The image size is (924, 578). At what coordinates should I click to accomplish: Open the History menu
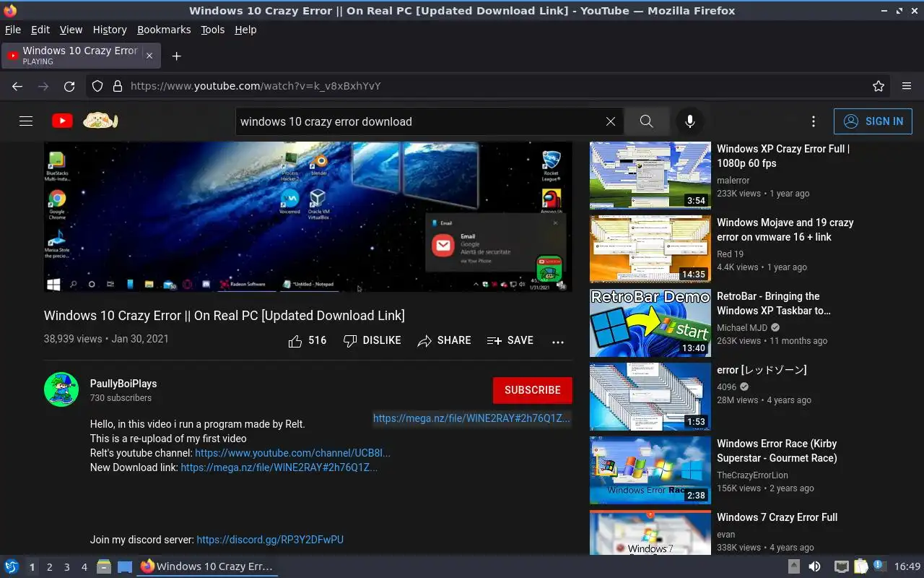pos(110,30)
